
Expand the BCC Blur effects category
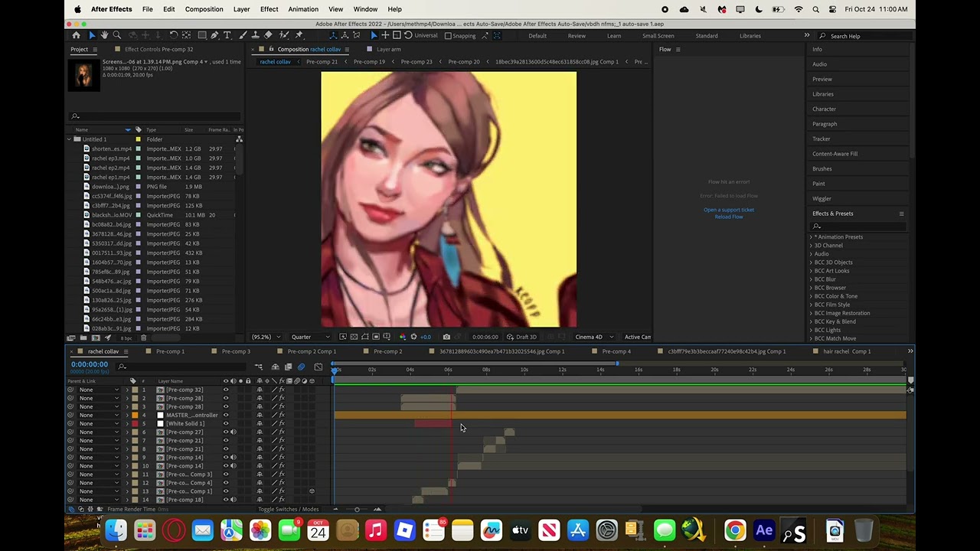[811, 279]
